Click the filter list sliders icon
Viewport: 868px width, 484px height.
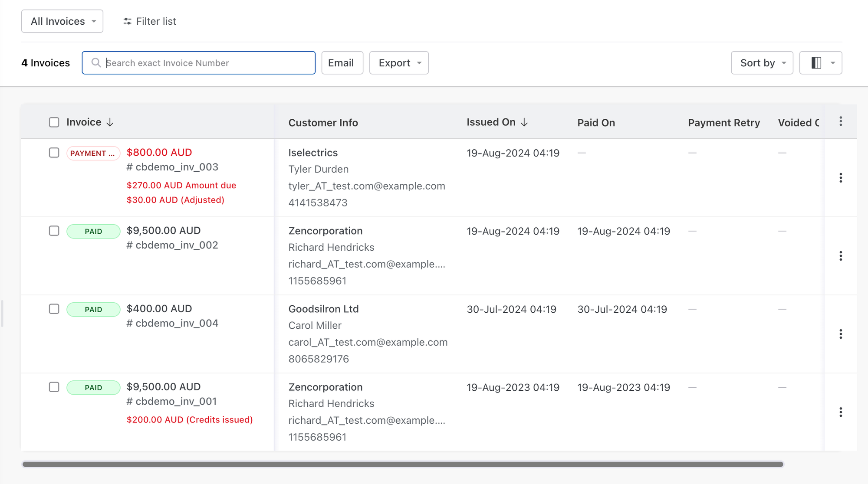click(127, 21)
